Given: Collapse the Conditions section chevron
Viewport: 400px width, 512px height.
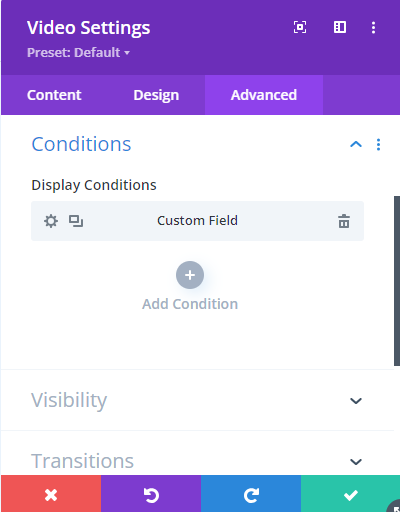Looking at the screenshot, I should click(356, 144).
